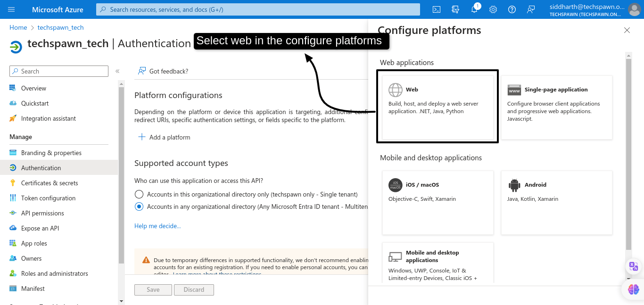Open the Settings gear in the header
Image resolution: width=644 pixels, height=305 pixels.
coord(493,9)
